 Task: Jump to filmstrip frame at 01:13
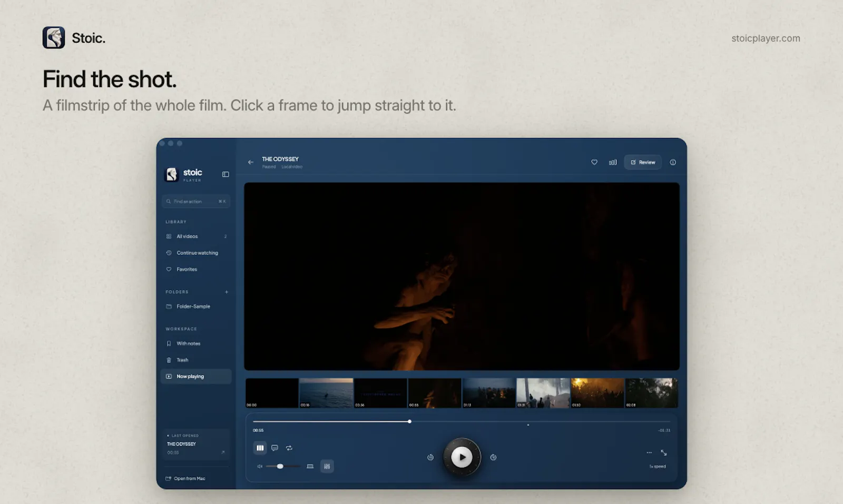(489, 393)
